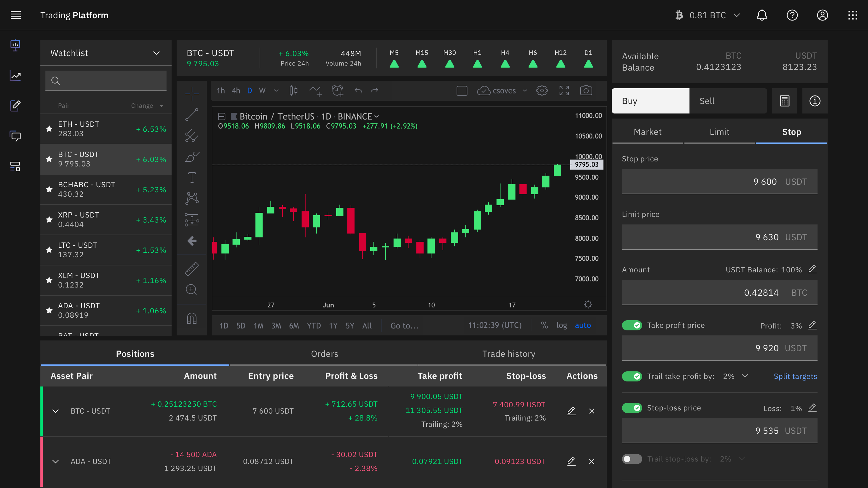The width and height of the screenshot is (868, 488).
Task: Click Go to... date button
Action: pos(404,326)
